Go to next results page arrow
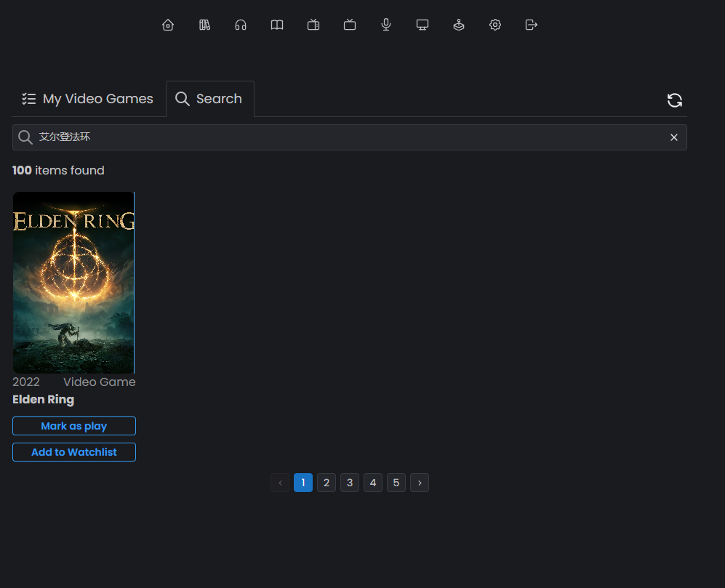Screen dimensions: 725x588 [420, 483]
